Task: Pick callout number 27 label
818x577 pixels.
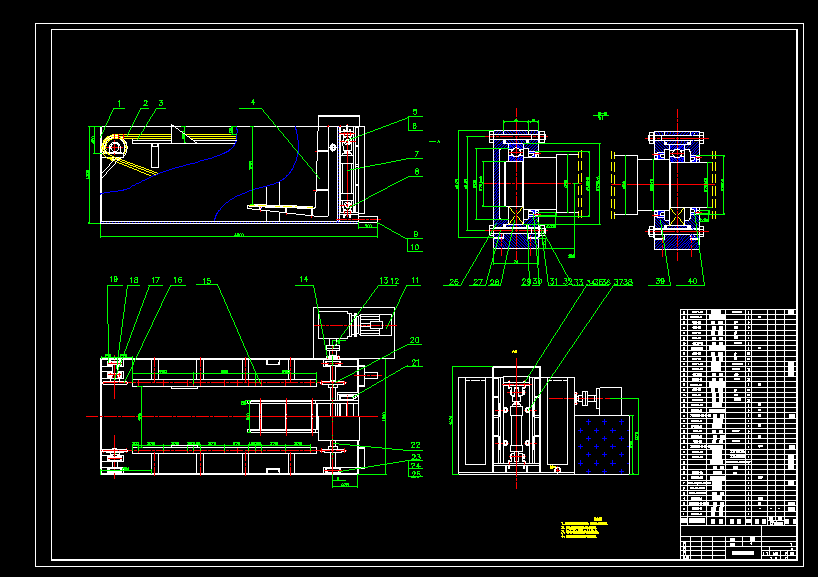Action: pos(478,282)
